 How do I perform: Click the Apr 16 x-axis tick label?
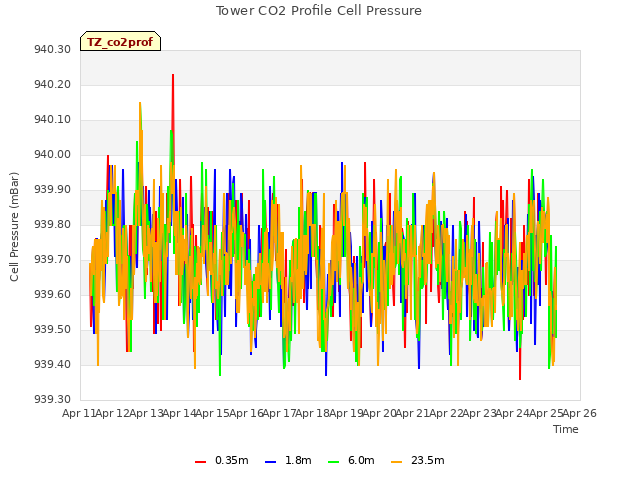[x=246, y=413]
